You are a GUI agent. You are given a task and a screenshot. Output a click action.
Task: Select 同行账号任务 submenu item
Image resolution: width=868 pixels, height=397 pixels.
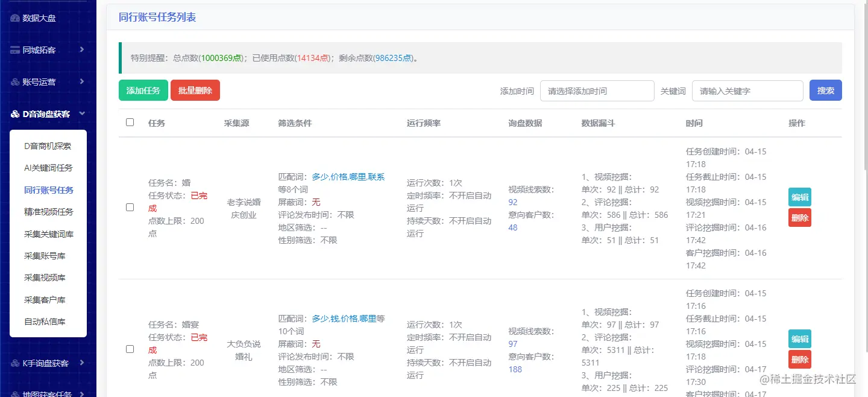click(x=49, y=190)
